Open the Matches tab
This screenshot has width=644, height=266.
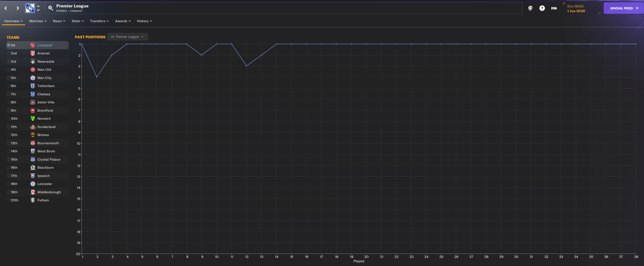coord(38,21)
